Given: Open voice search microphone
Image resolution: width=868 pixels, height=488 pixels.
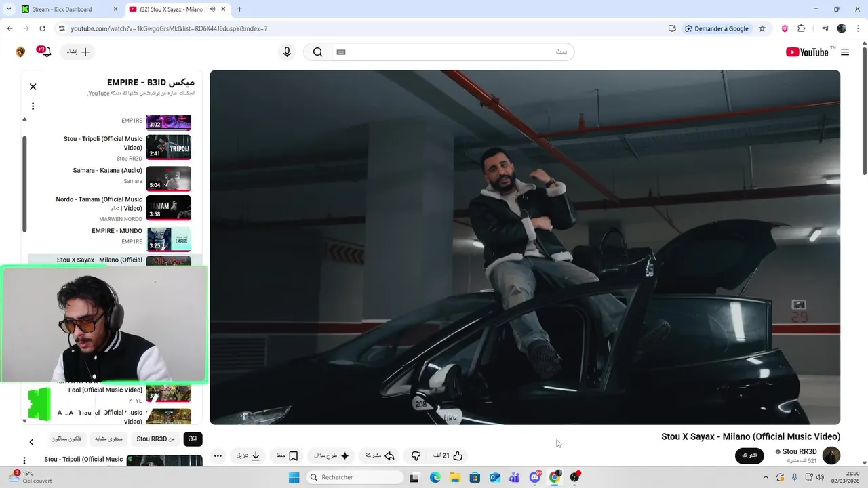Looking at the screenshot, I should 287,52.
